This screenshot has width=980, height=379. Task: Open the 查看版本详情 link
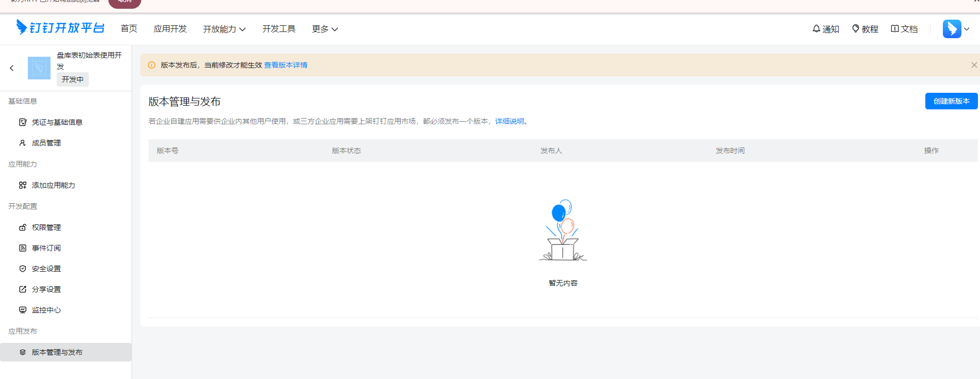tap(286, 65)
